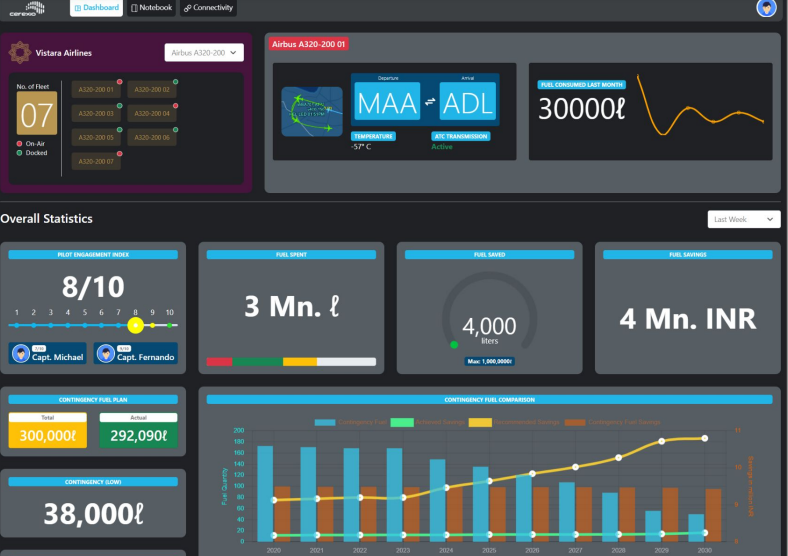The image size is (788, 556).
Task: Click the Capt. Michael name
Action: [57, 357]
